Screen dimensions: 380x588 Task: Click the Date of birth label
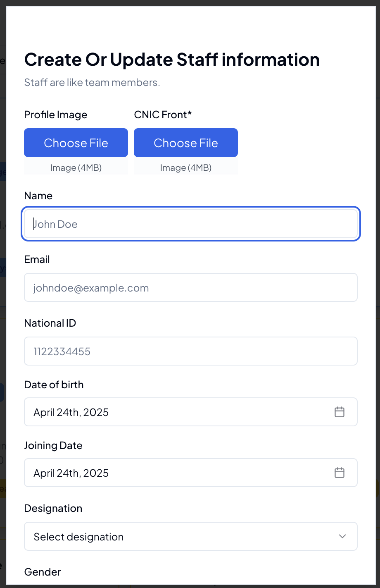(x=54, y=385)
